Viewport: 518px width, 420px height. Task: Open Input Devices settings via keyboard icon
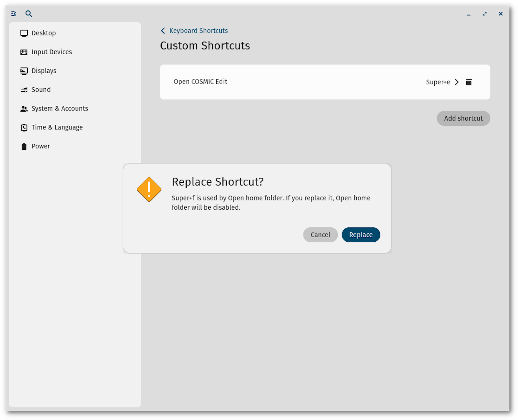[24, 52]
